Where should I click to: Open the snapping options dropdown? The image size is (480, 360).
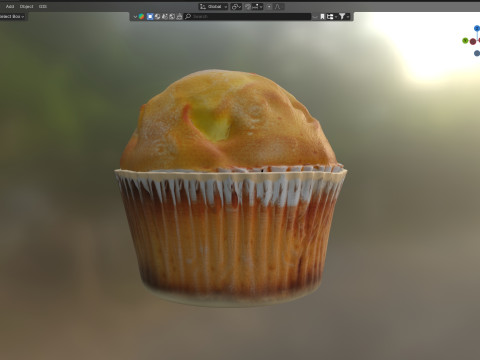[x=257, y=7]
